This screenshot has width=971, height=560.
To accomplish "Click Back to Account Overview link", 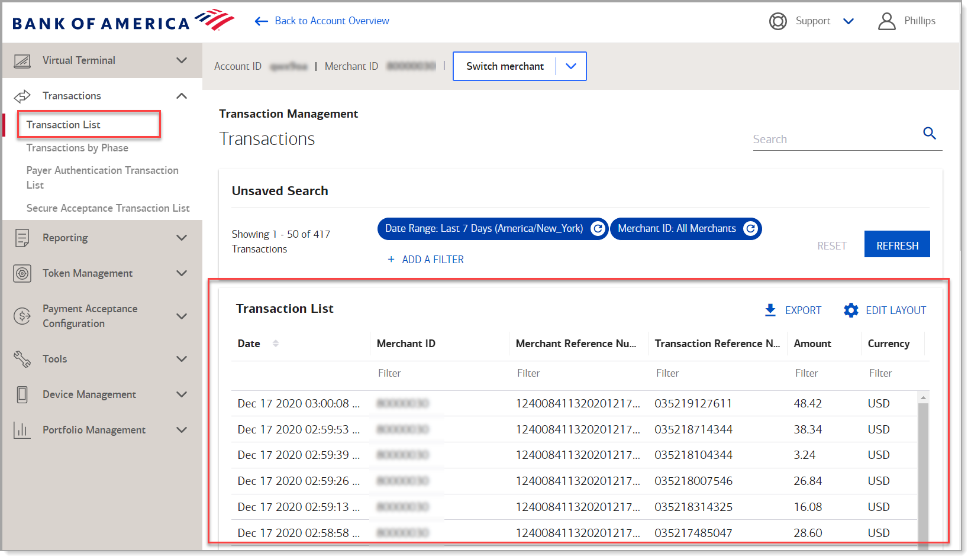I will (332, 21).
